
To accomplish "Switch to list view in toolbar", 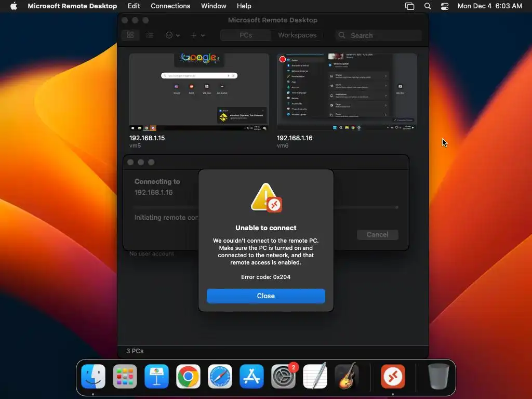I will coord(150,35).
